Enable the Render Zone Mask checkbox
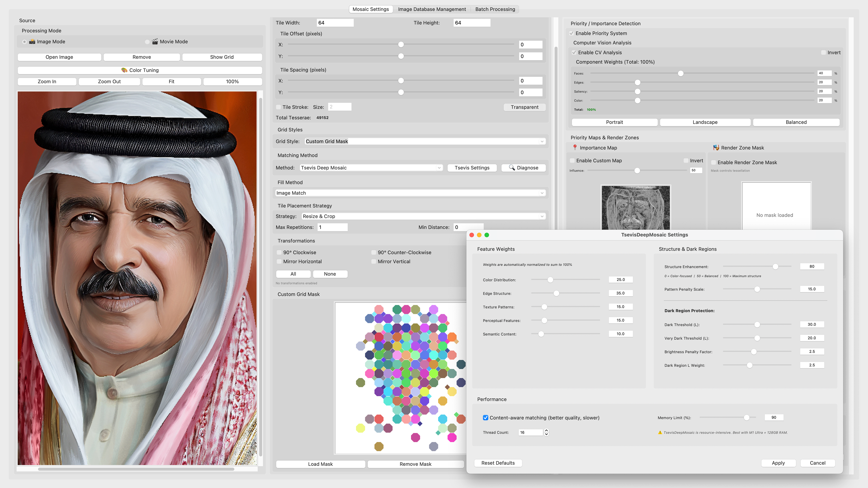The width and height of the screenshot is (868, 488). click(713, 162)
